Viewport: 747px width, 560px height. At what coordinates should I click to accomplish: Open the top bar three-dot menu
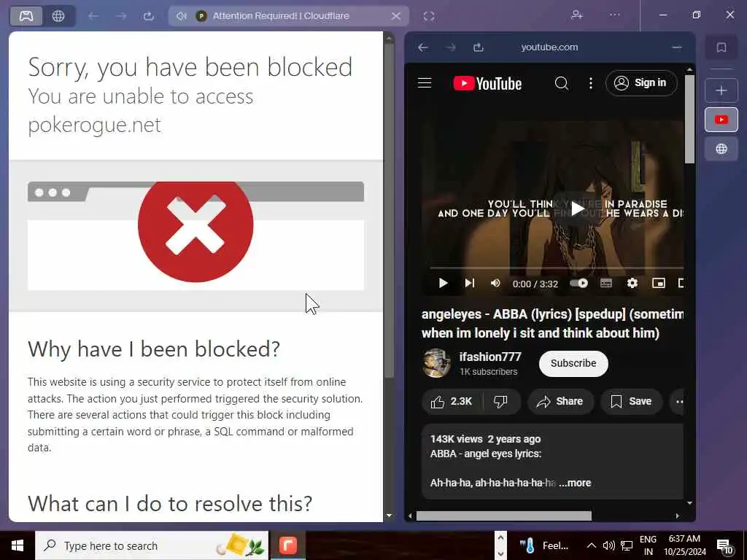pos(615,15)
